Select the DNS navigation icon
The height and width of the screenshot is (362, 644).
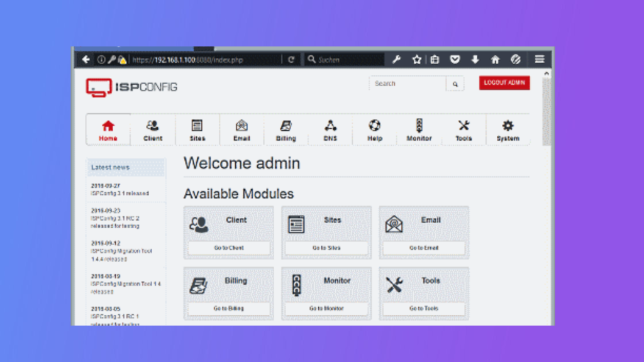coord(330,126)
